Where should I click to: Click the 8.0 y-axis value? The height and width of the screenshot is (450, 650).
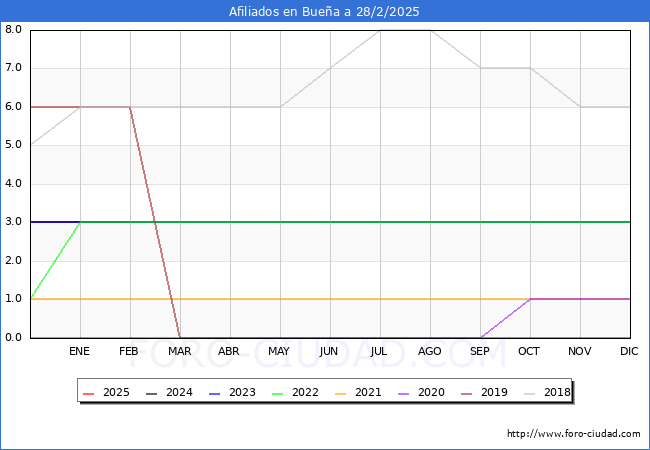(x=13, y=29)
